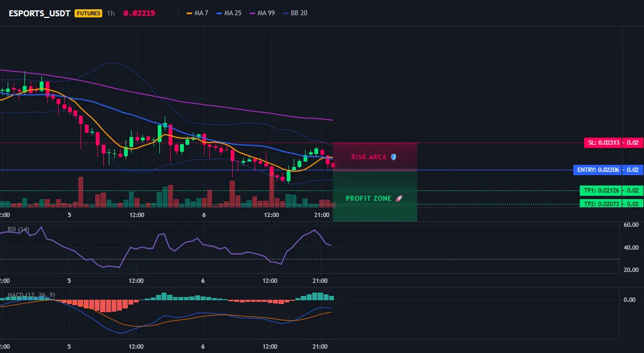Click the 40.00 RSI axis value
This screenshot has width=644, height=353.
coord(631,247)
